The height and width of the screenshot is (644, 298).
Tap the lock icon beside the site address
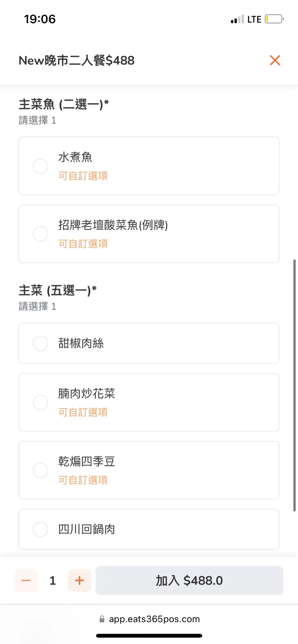coord(102,619)
